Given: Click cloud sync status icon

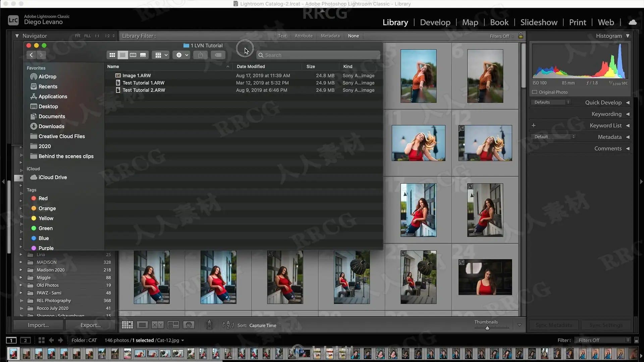Looking at the screenshot, I should (633, 22).
